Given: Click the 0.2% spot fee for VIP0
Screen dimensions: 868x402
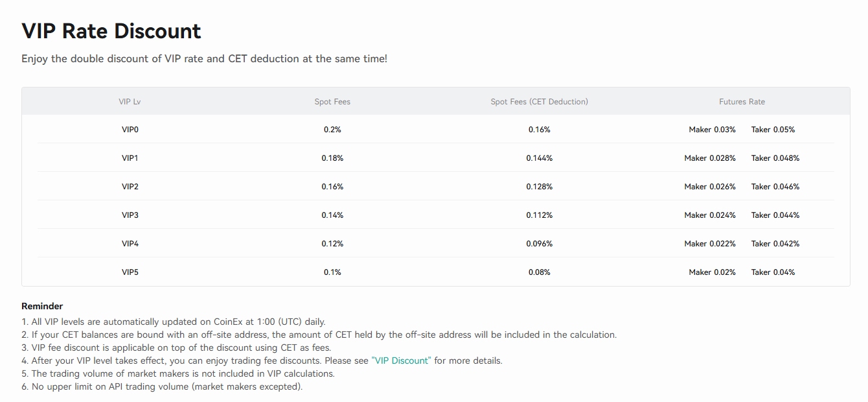Looking at the screenshot, I should [x=332, y=130].
